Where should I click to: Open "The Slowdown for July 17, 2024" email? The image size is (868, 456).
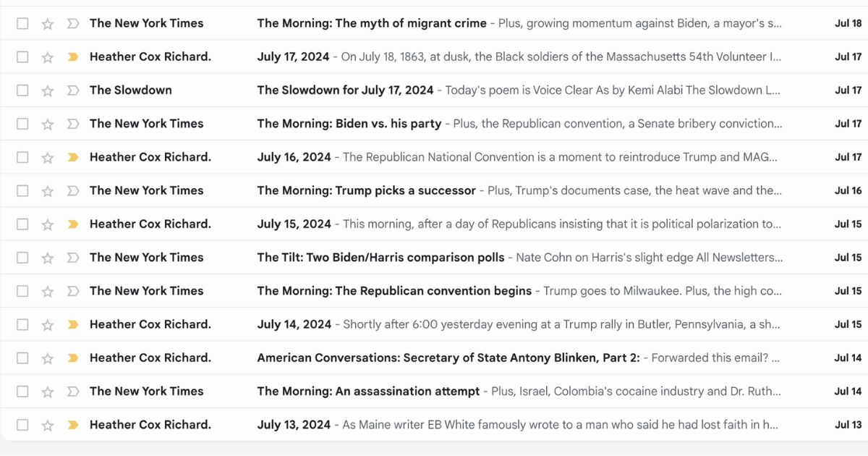pyautogui.click(x=345, y=90)
